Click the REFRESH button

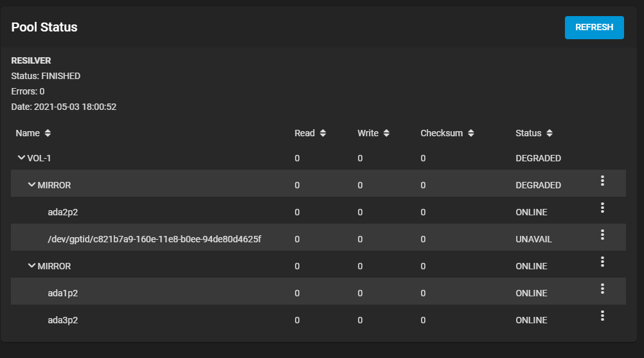coord(595,28)
